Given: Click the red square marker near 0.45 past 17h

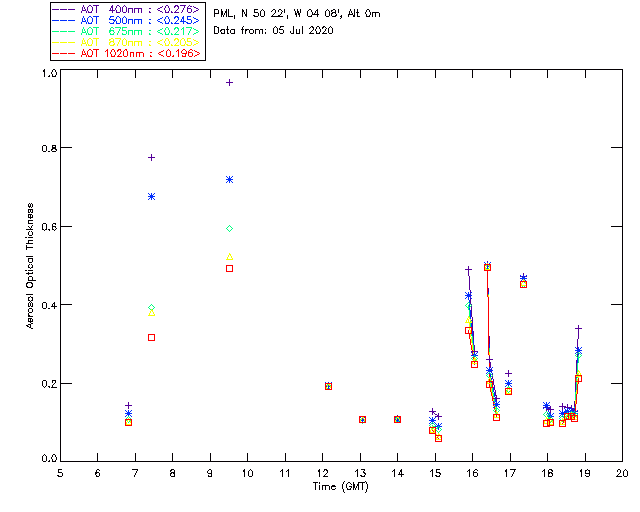Looking at the screenshot, I should coord(523,285).
